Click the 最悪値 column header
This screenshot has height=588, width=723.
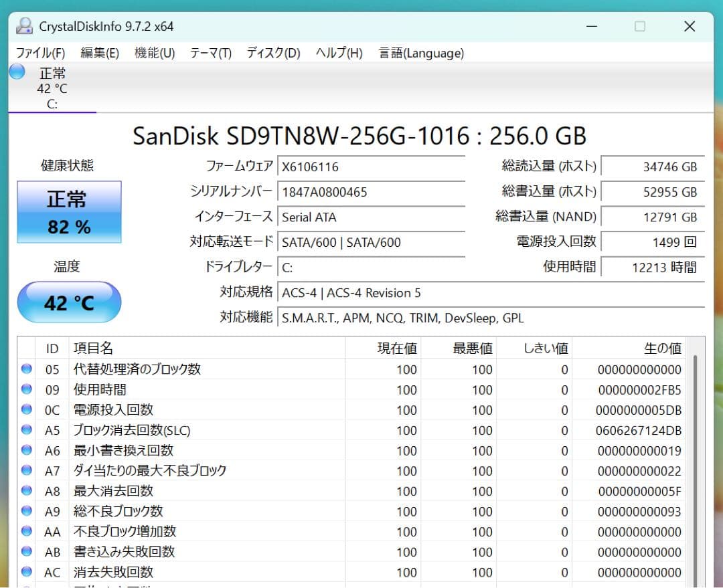click(x=459, y=348)
